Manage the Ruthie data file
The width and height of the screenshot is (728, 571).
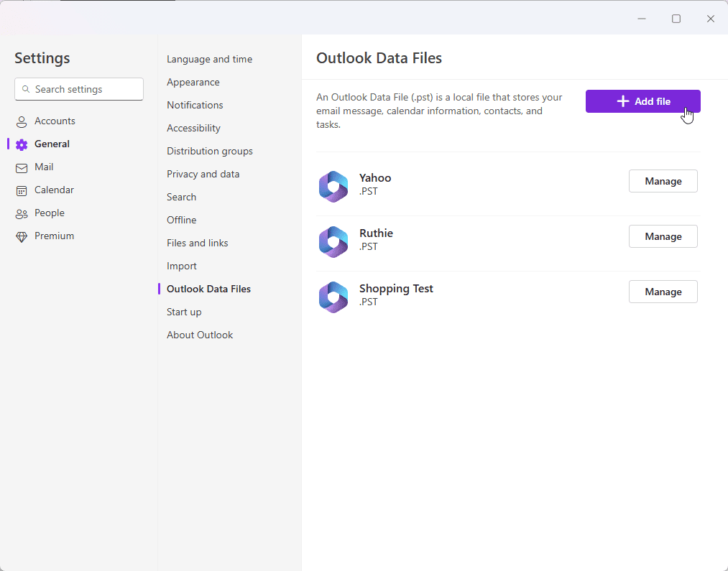pyautogui.click(x=663, y=236)
